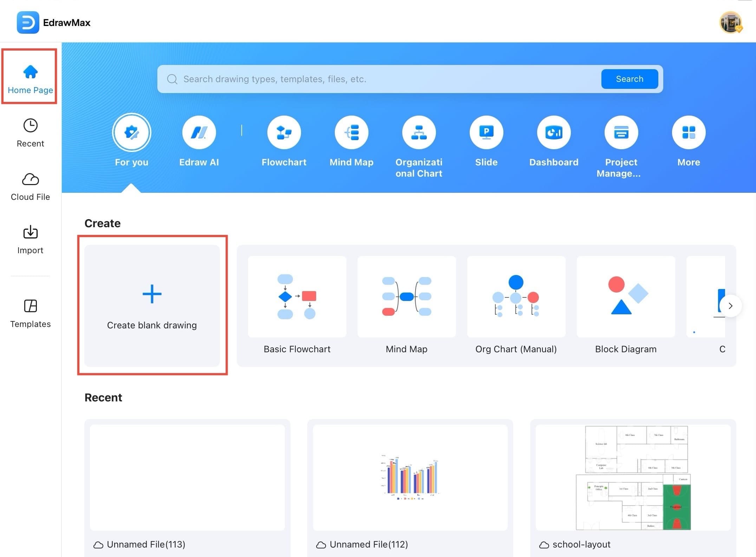The width and height of the screenshot is (756, 557).
Task: Open the Project Management category icon
Action: click(621, 132)
